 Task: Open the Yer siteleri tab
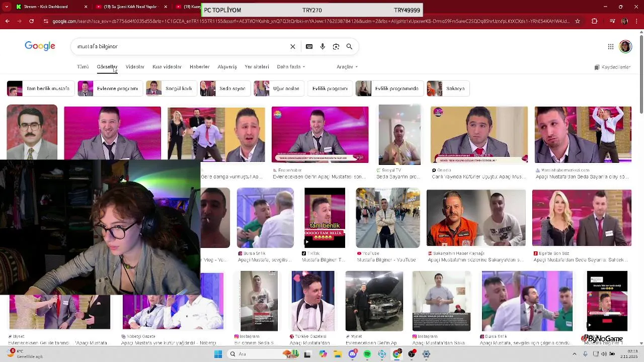pyautogui.click(x=257, y=67)
